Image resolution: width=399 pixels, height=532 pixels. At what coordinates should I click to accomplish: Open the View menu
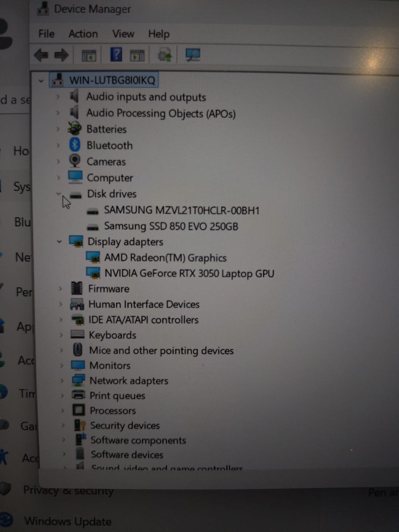[x=123, y=34]
